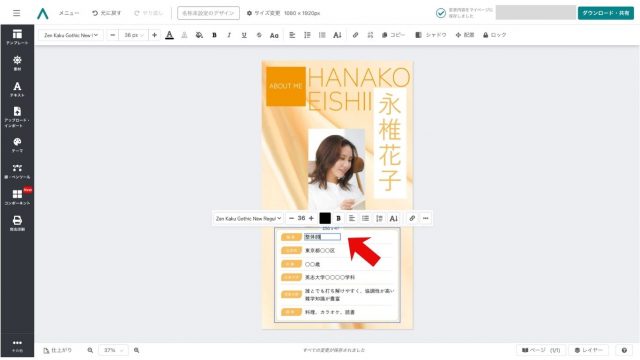
Task: Click the list icon in top toolbar
Action: [x=322, y=35]
